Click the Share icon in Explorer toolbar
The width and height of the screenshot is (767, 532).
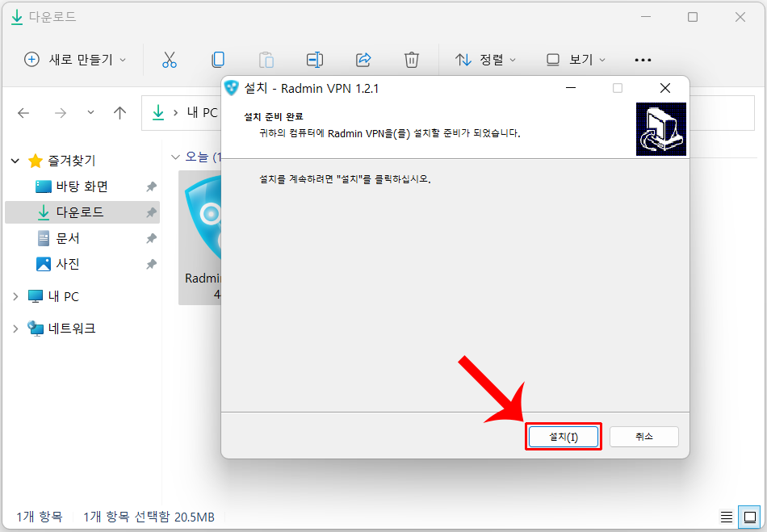coord(363,60)
